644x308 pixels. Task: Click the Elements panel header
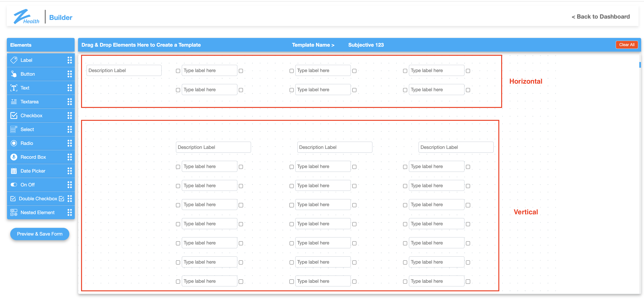coord(41,45)
